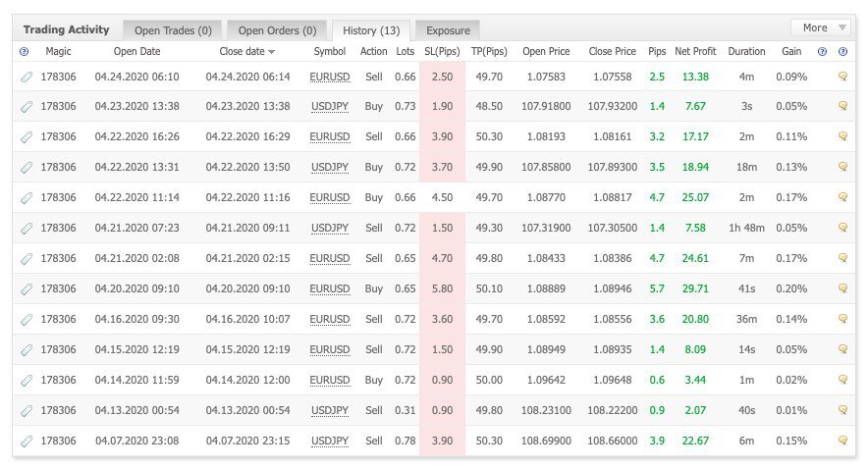Open the comment bubble for the 24.61 net profit trade
868x469 pixels.
click(x=842, y=258)
